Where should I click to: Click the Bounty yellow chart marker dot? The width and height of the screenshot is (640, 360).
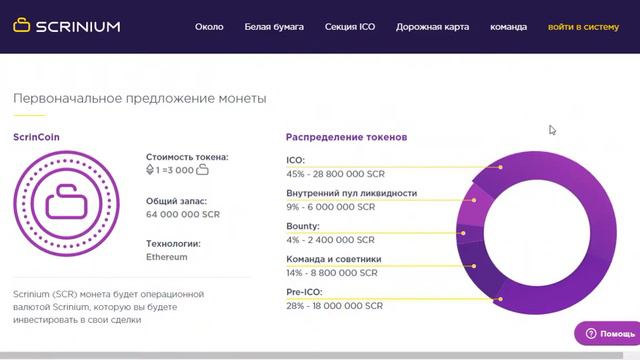coord(463,233)
